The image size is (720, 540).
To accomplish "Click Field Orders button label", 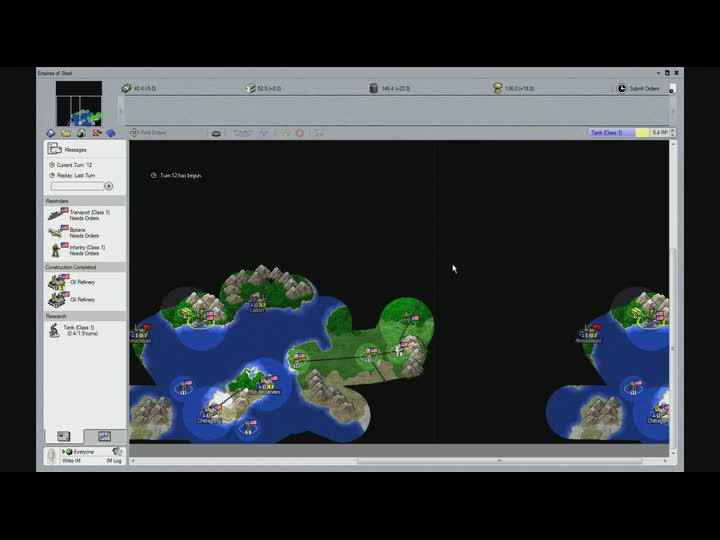I will [153, 133].
